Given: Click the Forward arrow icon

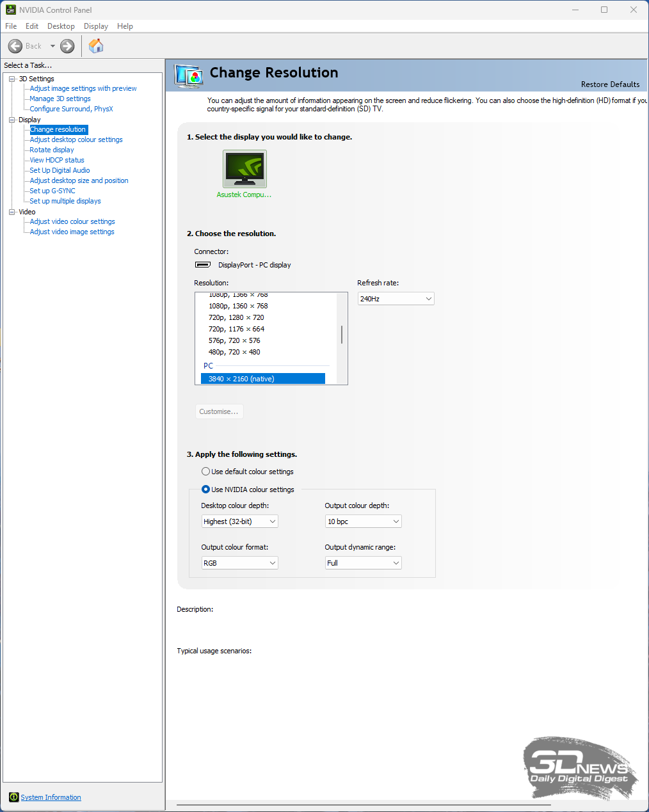Looking at the screenshot, I should coord(67,46).
